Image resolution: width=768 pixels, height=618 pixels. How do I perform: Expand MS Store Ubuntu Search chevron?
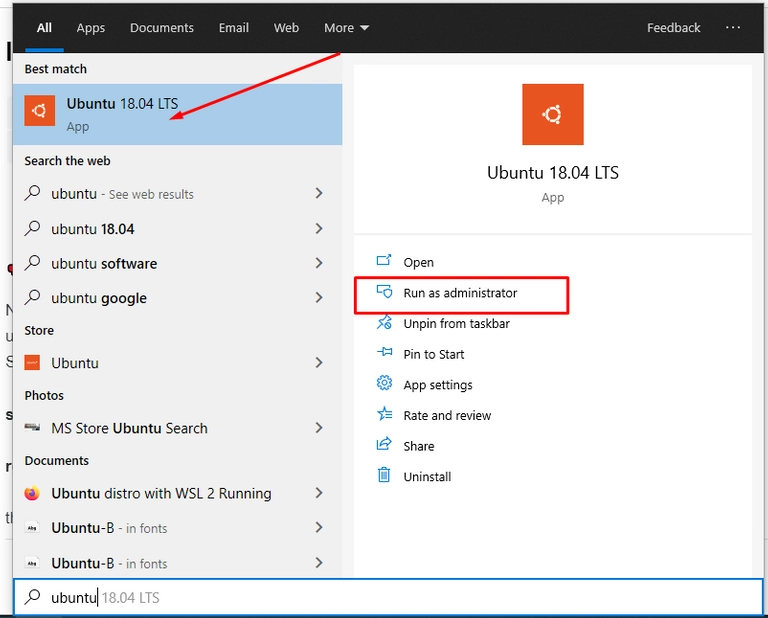click(319, 428)
